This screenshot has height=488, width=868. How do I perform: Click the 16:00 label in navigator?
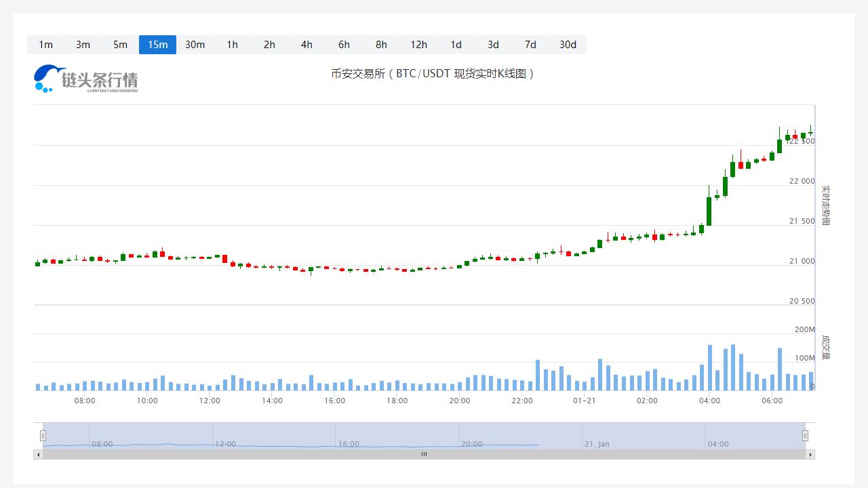tap(349, 444)
